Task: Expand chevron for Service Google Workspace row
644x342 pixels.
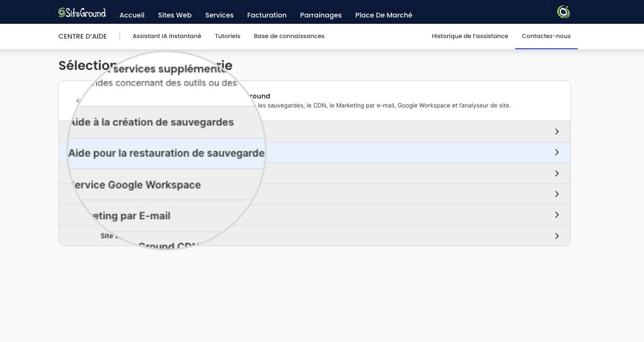Action: (557, 174)
